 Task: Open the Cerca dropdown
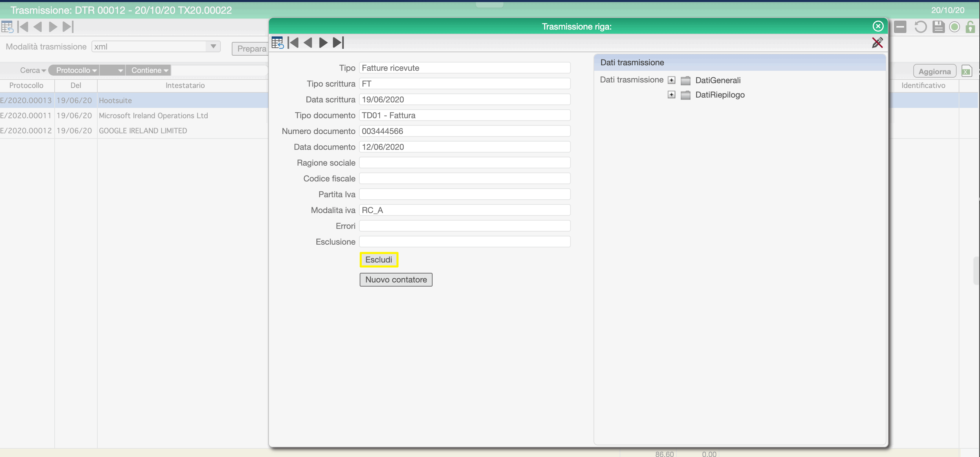coord(33,70)
